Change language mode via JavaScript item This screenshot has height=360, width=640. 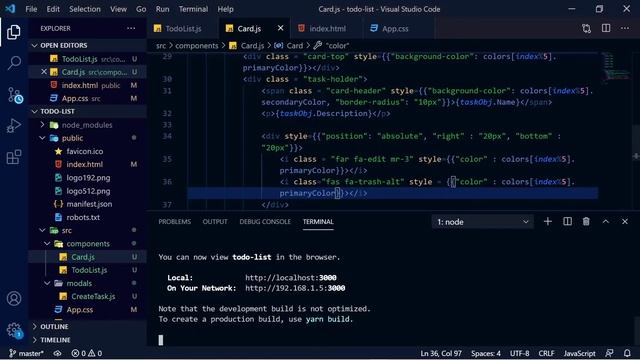point(580,353)
